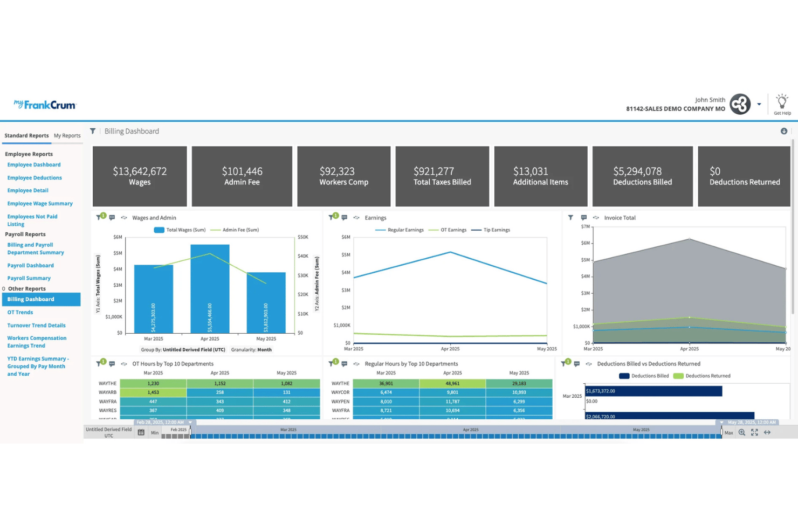The image size is (798, 532).
Task: Click the Min button on the timeline
Action: pos(155,433)
